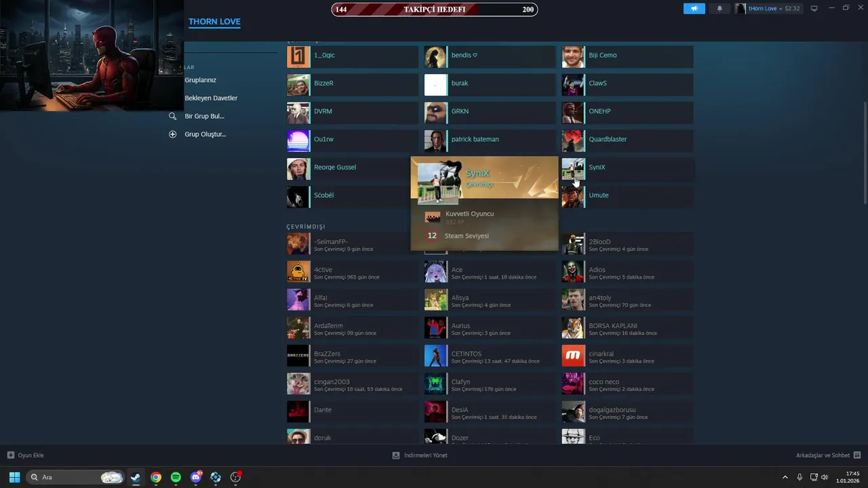Click the Takipçi Hedefi progress bar
The height and width of the screenshot is (488, 868).
[434, 9]
